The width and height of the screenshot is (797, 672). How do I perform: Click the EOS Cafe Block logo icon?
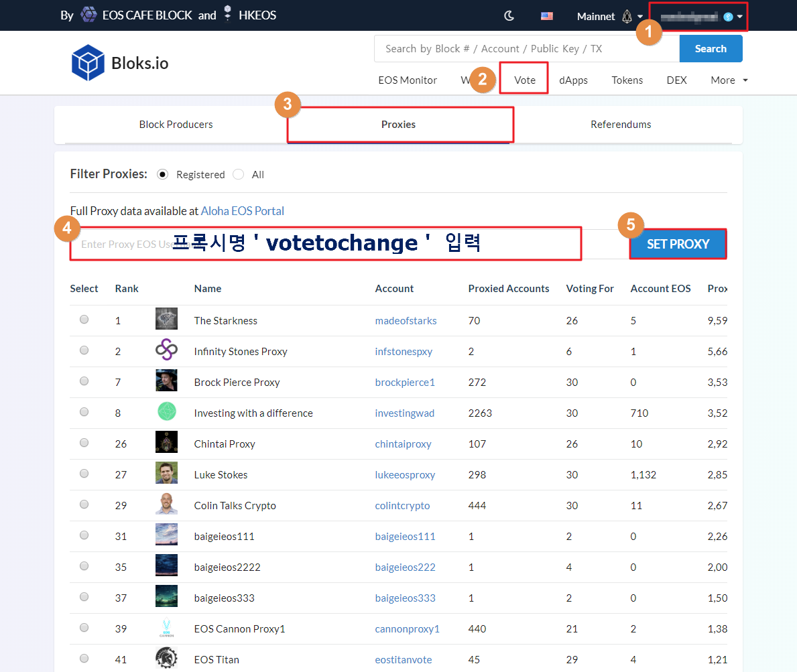click(x=89, y=15)
